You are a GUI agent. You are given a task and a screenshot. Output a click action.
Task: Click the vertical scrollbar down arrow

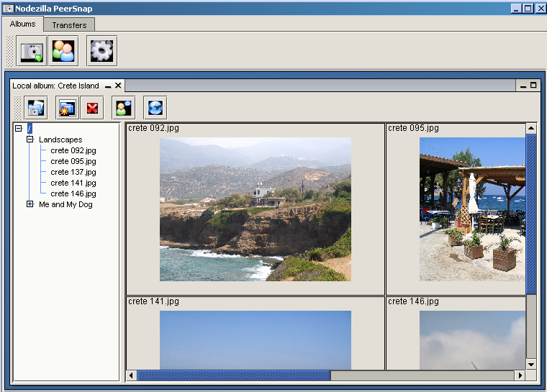pos(531,364)
